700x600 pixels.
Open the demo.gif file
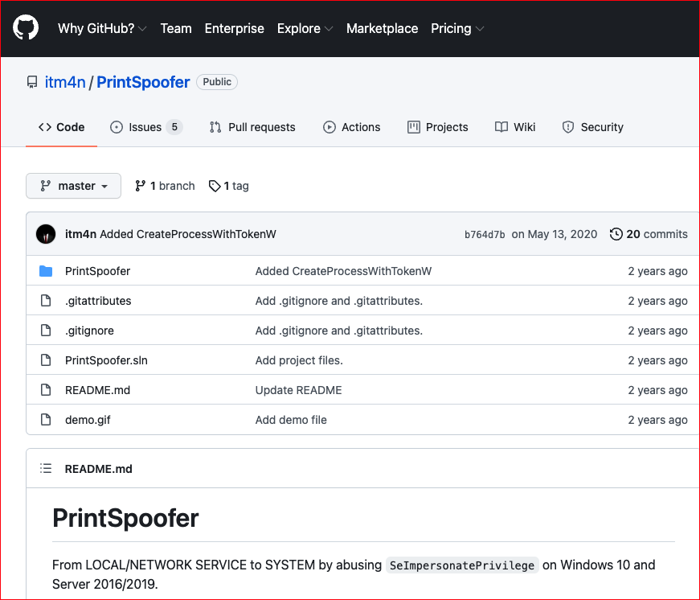(88, 420)
